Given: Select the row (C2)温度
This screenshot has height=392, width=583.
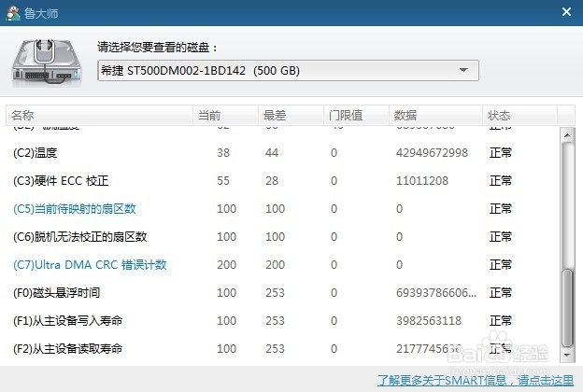Looking at the screenshot, I should point(282,153).
